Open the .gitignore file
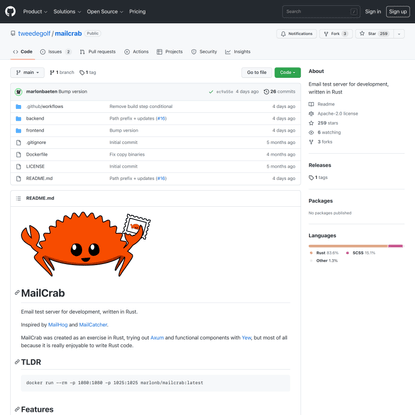Screen dimensions: 415x415 tap(36, 142)
